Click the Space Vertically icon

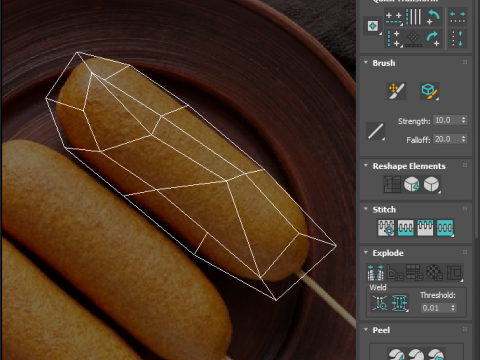[x=458, y=39]
